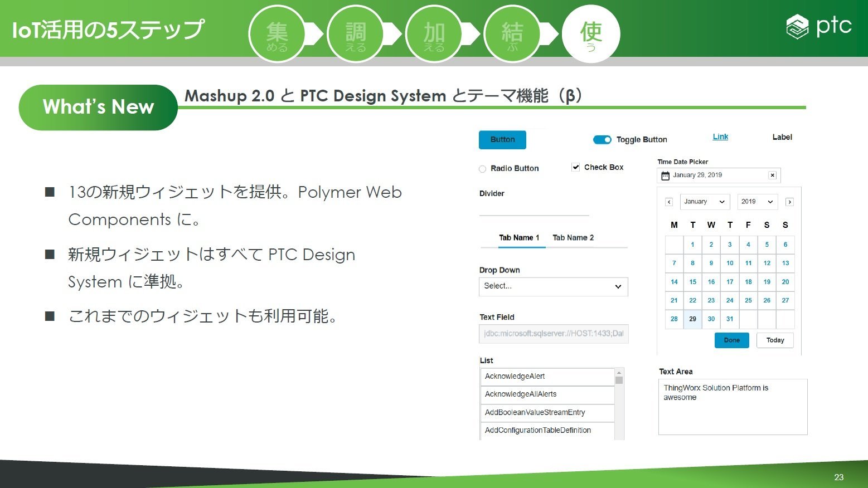This screenshot has width=868, height=488.
Task: Follow the Link hyperlink
Action: (x=720, y=136)
